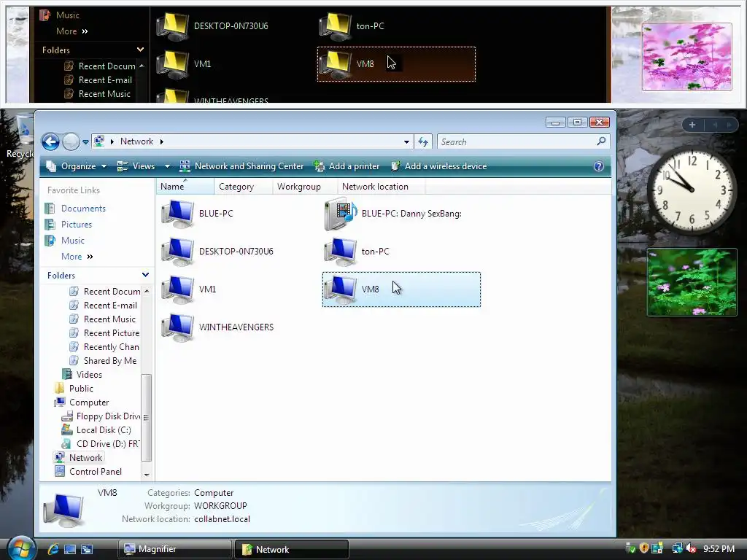Screen dimensions: 747x560
Task: Select Recent E-mail in folder tree
Action: [104, 306]
